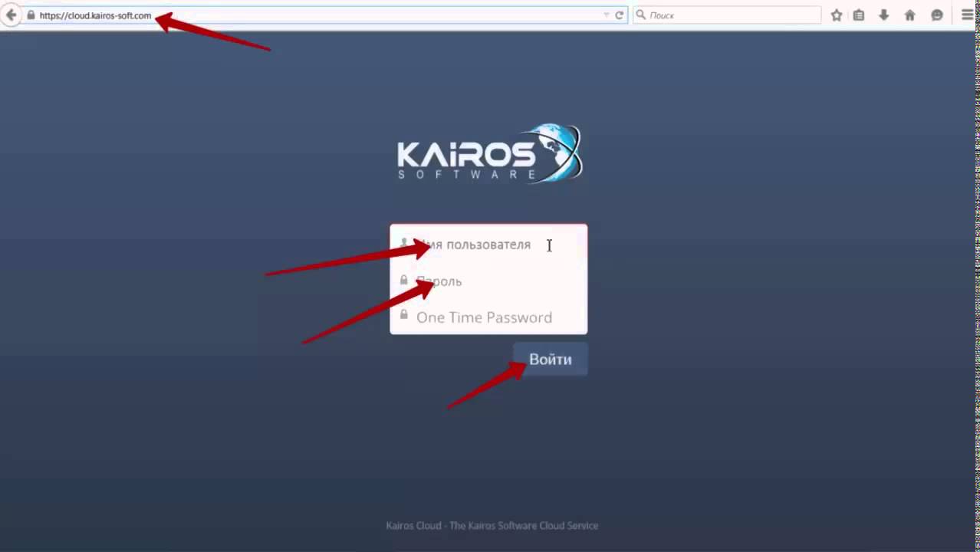
Task: Open the bookmarks list icon
Action: 859,15
